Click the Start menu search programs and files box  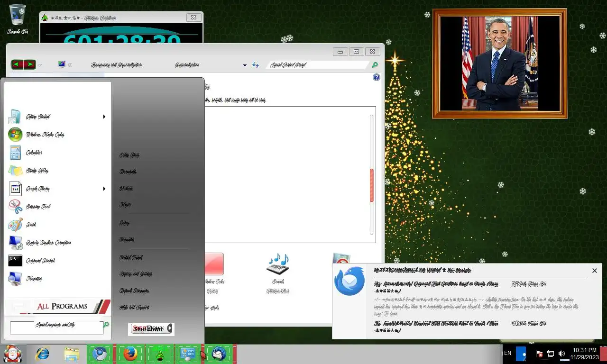[x=56, y=327]
